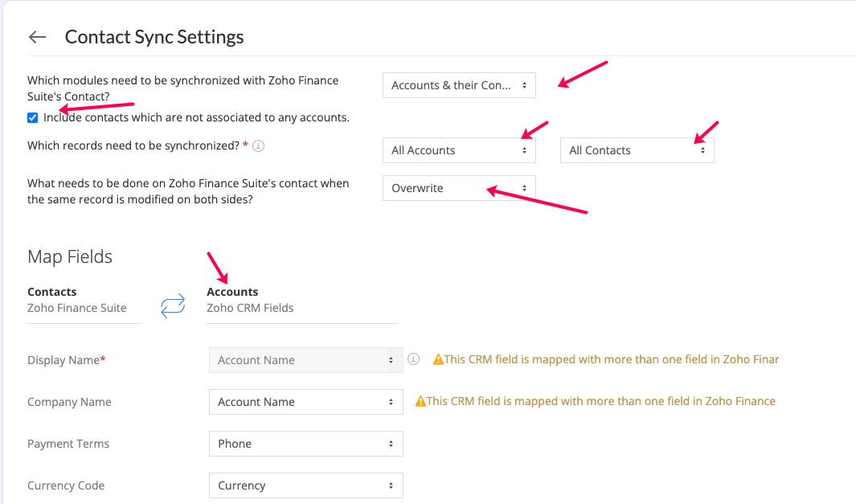
Task: Click the info icon beside records synchronized question
Action: (x=259, y=145)
